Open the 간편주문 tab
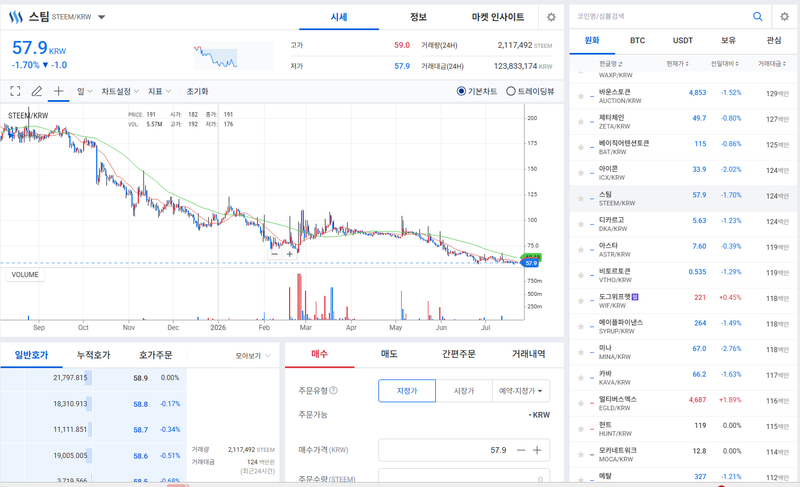800x487 pixels. click(x=459, y=354)
